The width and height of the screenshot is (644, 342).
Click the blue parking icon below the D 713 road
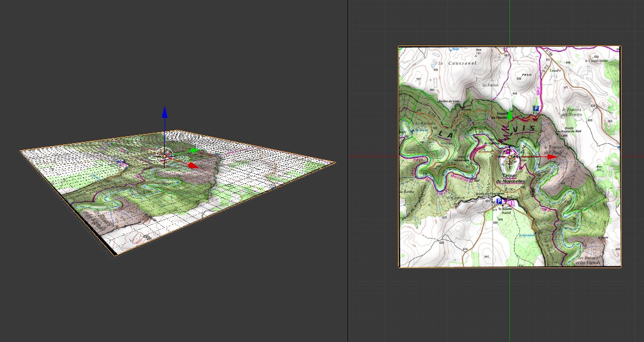pos(535,109)
